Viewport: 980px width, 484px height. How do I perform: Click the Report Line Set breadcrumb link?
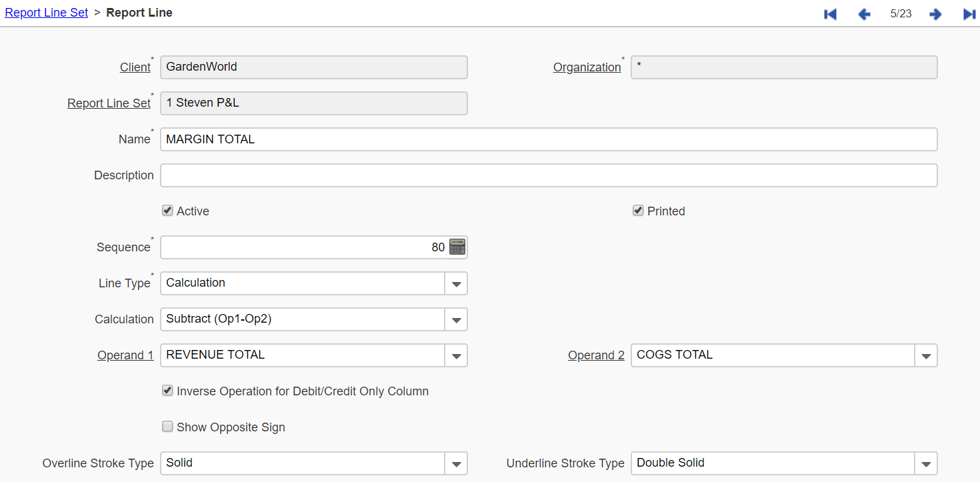click(46, 12)
